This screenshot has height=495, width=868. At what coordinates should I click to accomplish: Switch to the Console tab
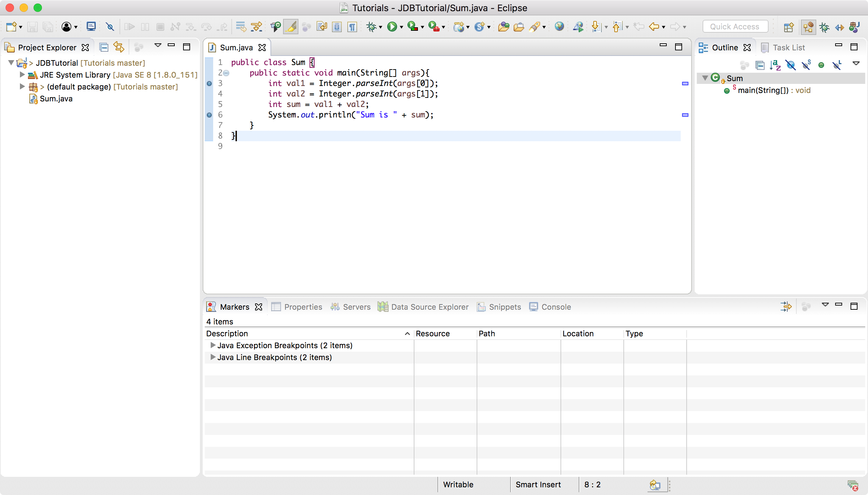click(550, 307)
